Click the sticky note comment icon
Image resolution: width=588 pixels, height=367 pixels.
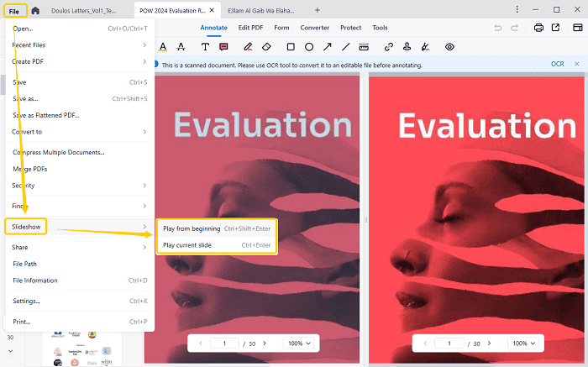[x=223, y=47]
